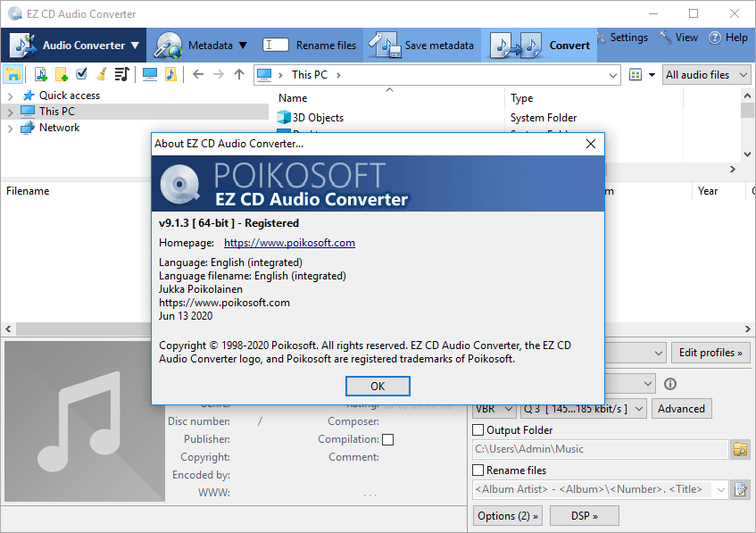Viewport: 756px width, 533px height.
Task: Select Quick access in the folder tree
Action: pos(70,96)
